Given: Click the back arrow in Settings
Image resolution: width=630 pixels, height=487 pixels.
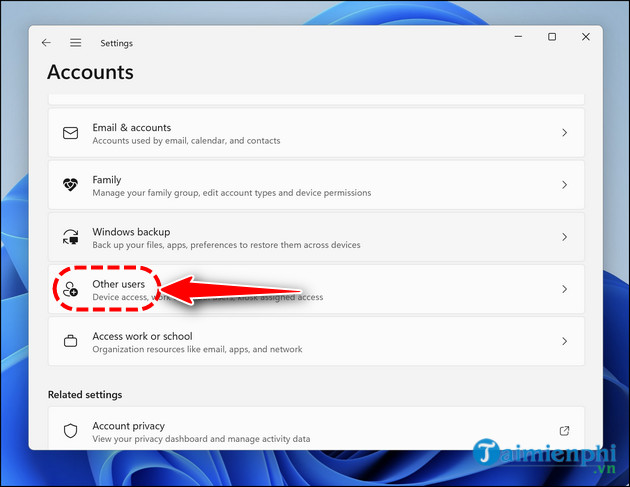Looking at the screenshot, I should coord(46,43).
